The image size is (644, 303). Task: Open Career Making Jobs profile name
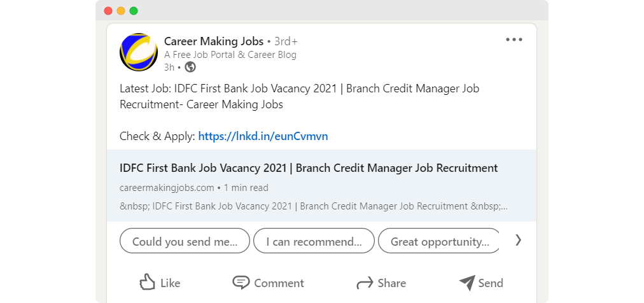[214, 41]
